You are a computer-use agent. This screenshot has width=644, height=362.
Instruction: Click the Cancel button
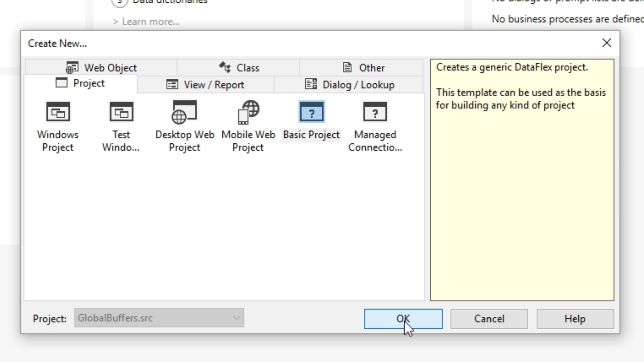489,319
